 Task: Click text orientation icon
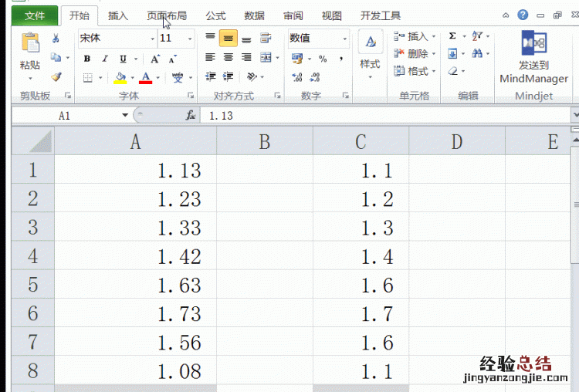(252, 76)
